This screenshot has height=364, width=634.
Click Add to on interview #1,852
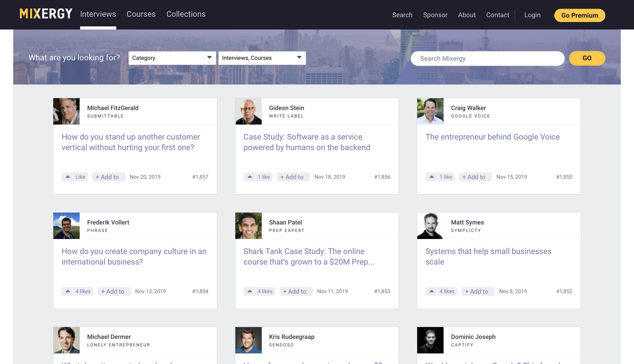click(478, 292)
